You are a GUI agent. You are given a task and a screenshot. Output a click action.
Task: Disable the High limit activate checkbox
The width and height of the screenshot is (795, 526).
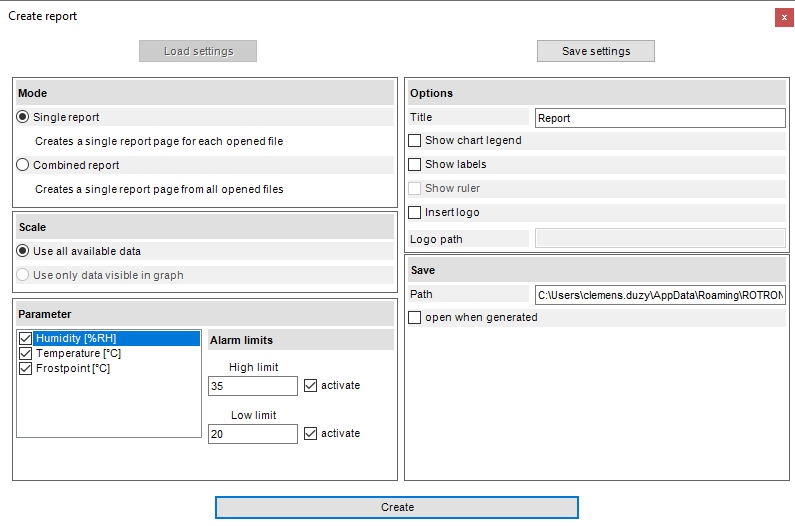pyautogui.click(x=311, y=385)
